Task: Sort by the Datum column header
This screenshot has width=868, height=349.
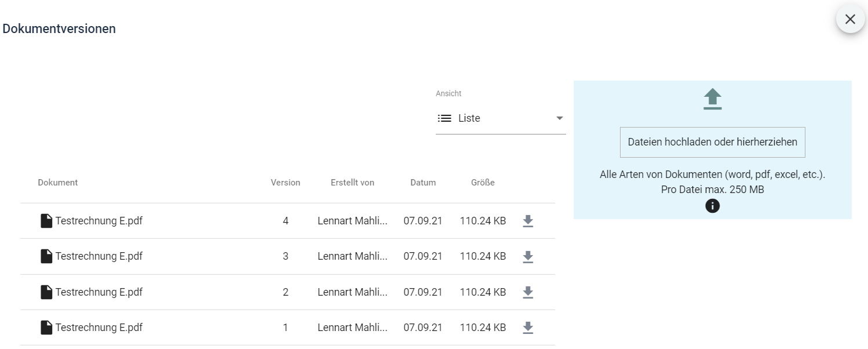Action: 423,183
